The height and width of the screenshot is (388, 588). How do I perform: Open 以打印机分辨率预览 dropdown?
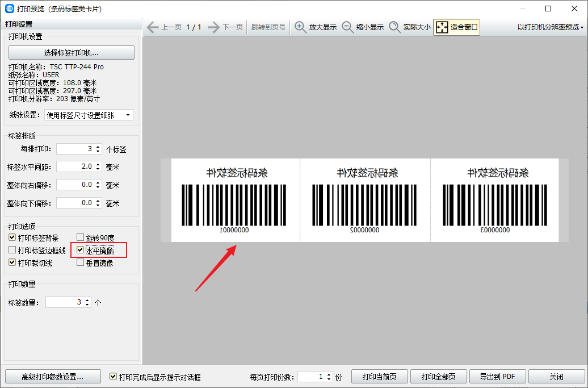551,27
